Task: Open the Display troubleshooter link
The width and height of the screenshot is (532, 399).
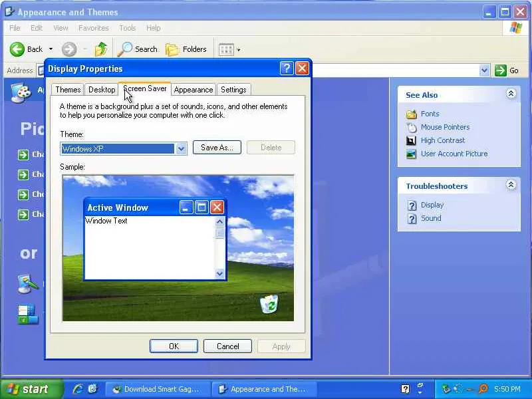Action: tap(432, 205)
